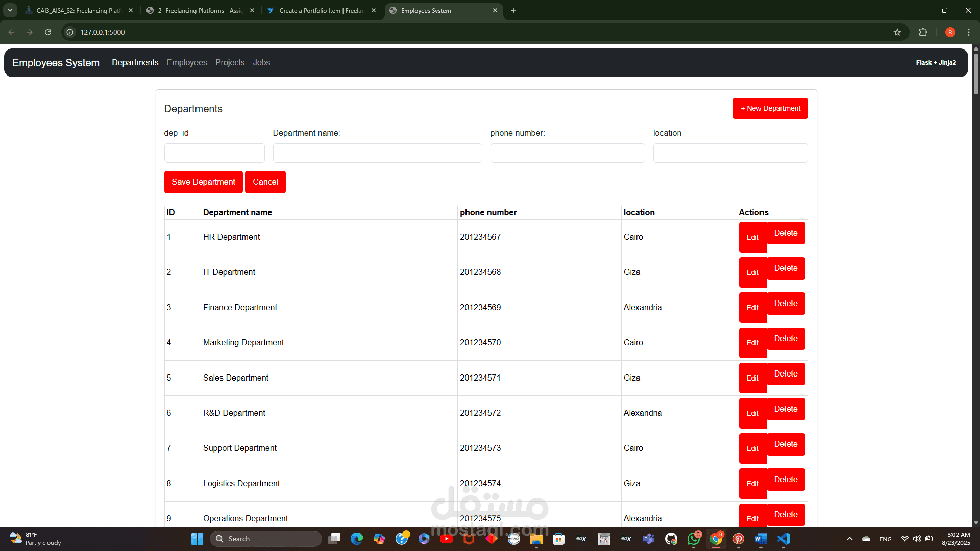Focus the dep_id input field
This screenshot has width=980, height=551.
(214, 153)
